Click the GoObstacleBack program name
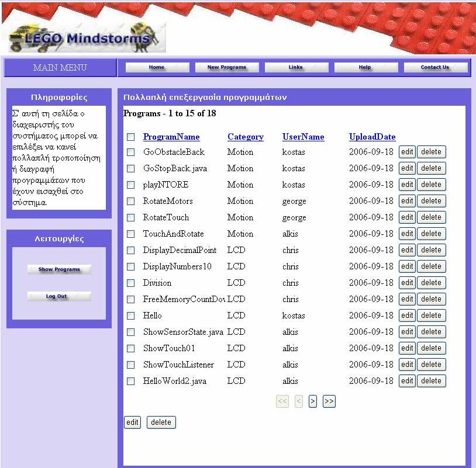The height and width of the screenshot is (468, 476). [174, 152]
